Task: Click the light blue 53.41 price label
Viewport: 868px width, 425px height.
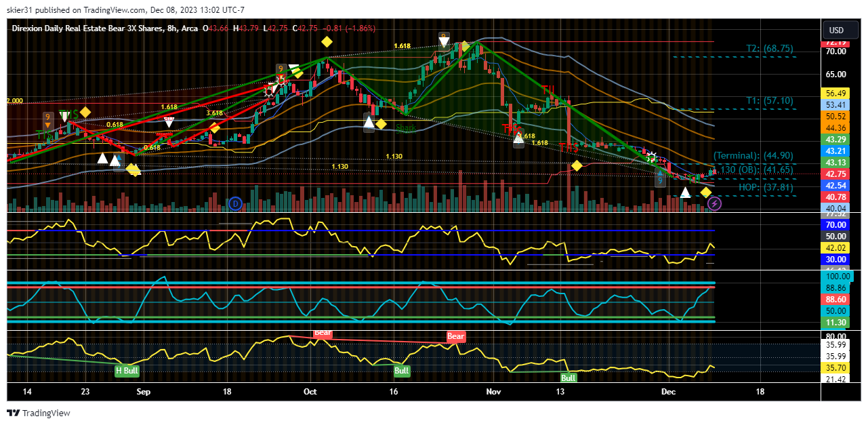Action: [x=836, y=105]
